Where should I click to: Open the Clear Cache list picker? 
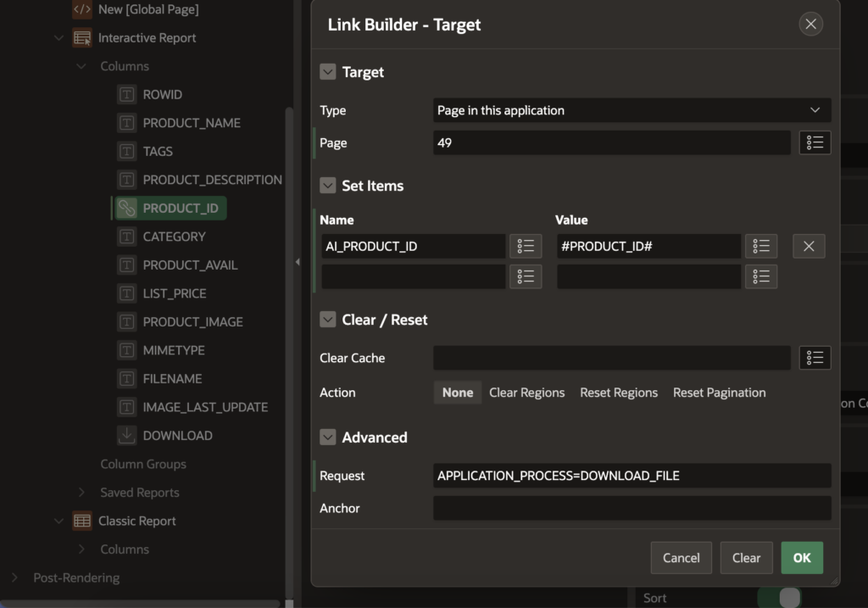click(815, 358)
